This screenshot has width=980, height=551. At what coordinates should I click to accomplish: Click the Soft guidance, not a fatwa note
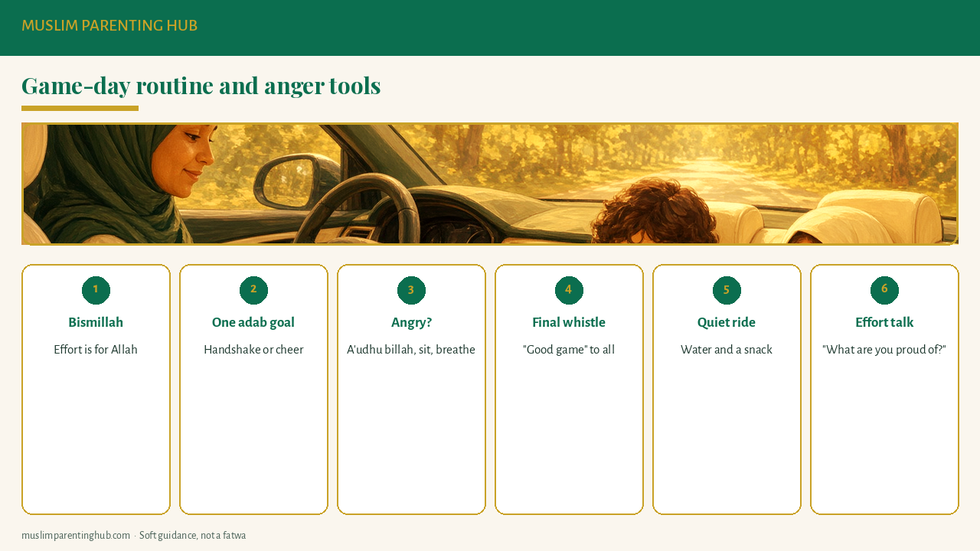tap(192, 536)
